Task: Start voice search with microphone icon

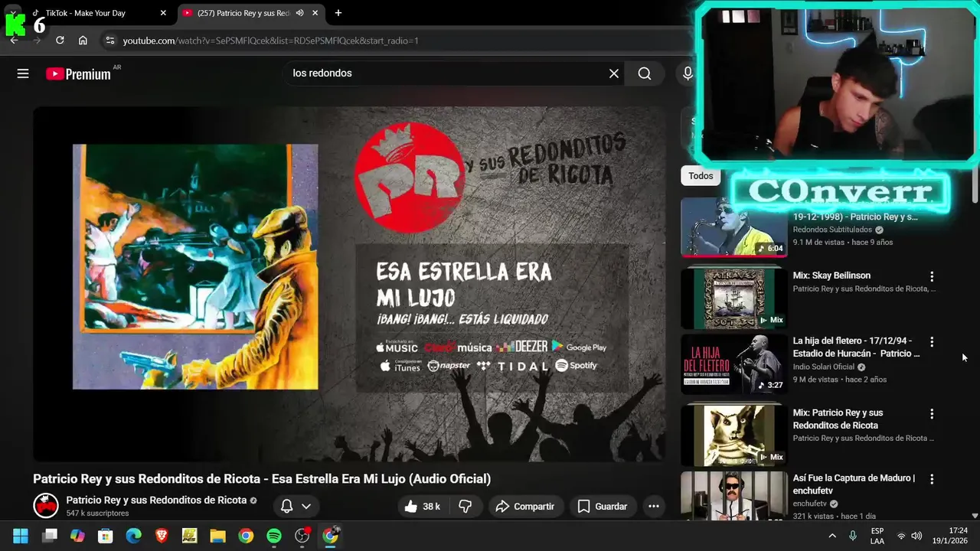Action: [x=688, y=73]
